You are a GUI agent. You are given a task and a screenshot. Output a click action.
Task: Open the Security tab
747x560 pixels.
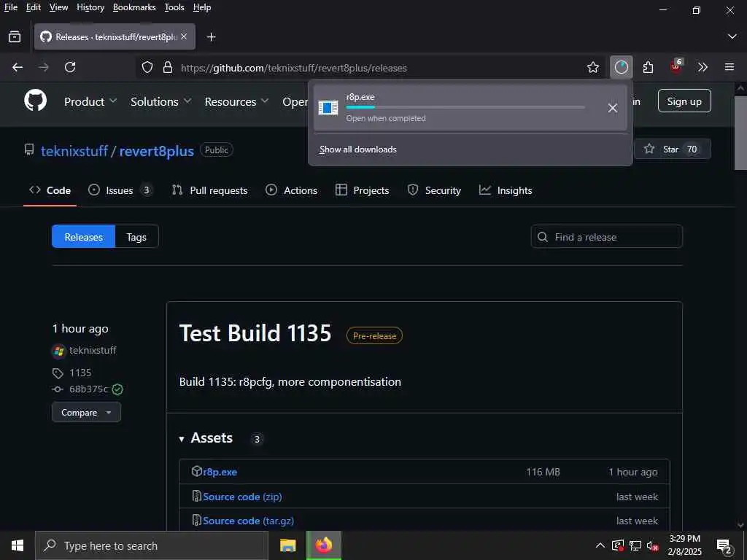[x=434, y=190]
